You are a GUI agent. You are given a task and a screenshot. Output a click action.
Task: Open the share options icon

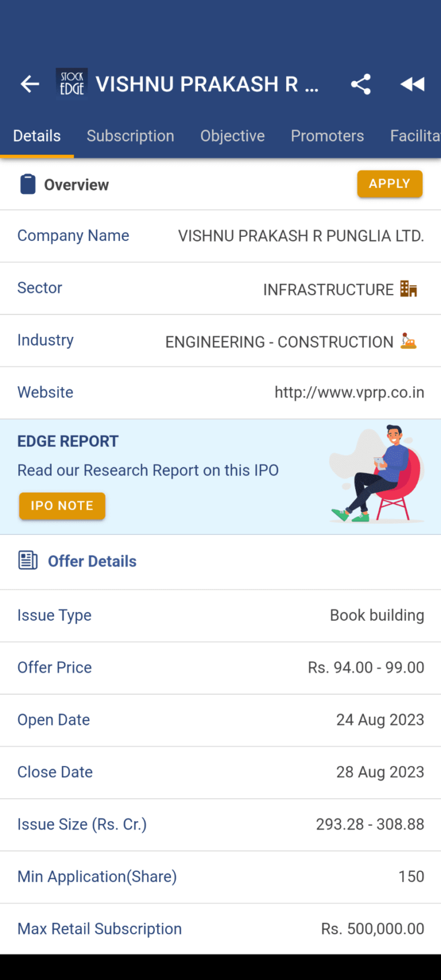click(360, 84)
